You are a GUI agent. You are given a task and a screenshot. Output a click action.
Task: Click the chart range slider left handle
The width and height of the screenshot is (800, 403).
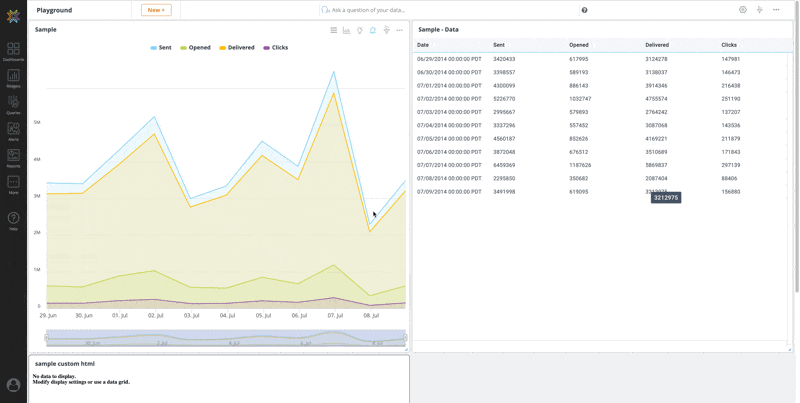pyautogui.click(x=47, y=338)
